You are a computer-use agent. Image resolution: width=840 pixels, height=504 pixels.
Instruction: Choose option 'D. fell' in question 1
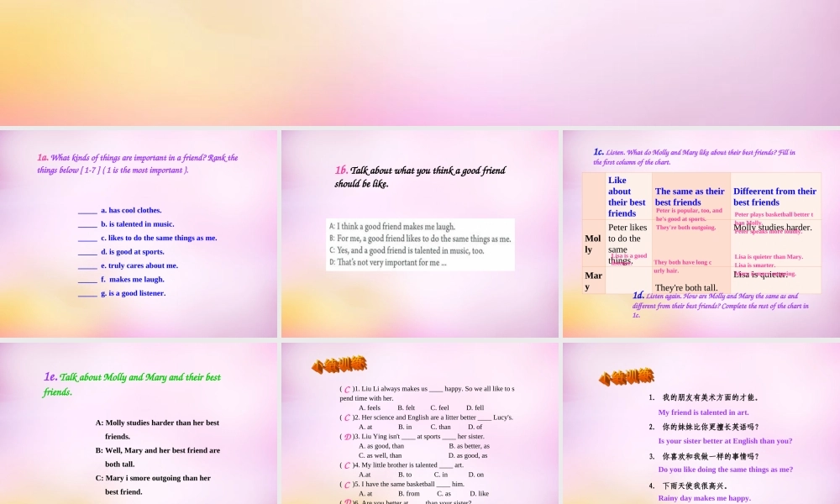coord(475,407)
